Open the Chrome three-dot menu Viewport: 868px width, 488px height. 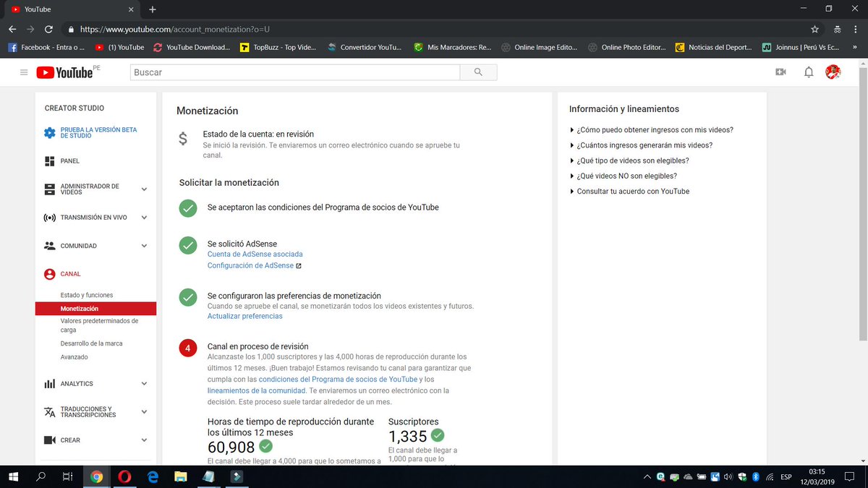(x=856, y=30)
